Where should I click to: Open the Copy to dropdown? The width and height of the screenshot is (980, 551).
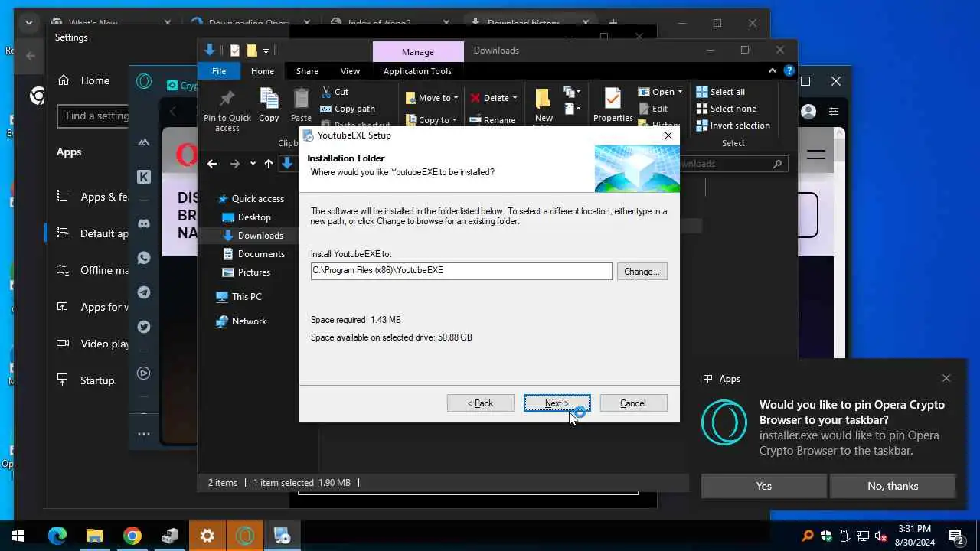click(431, 120)
